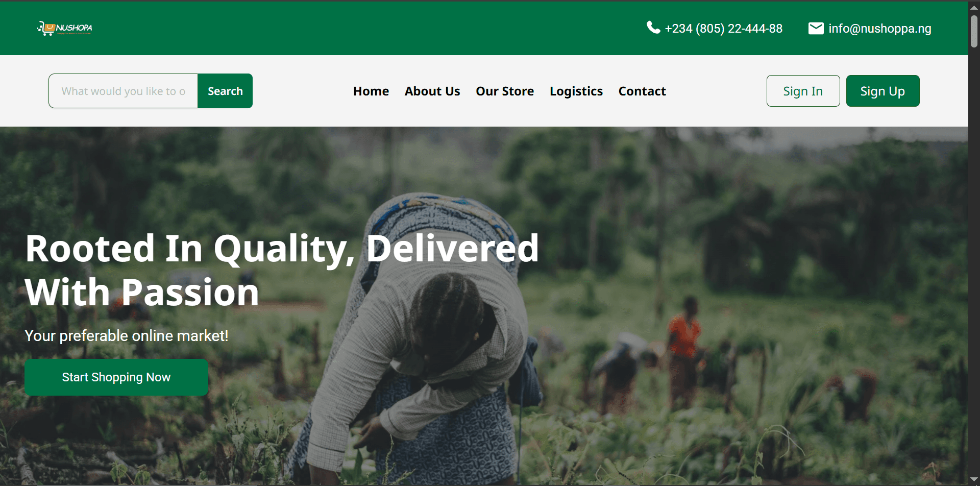Click the Nushopa shopping cart logo
The image size is (980, 486).
pos(65,28)
